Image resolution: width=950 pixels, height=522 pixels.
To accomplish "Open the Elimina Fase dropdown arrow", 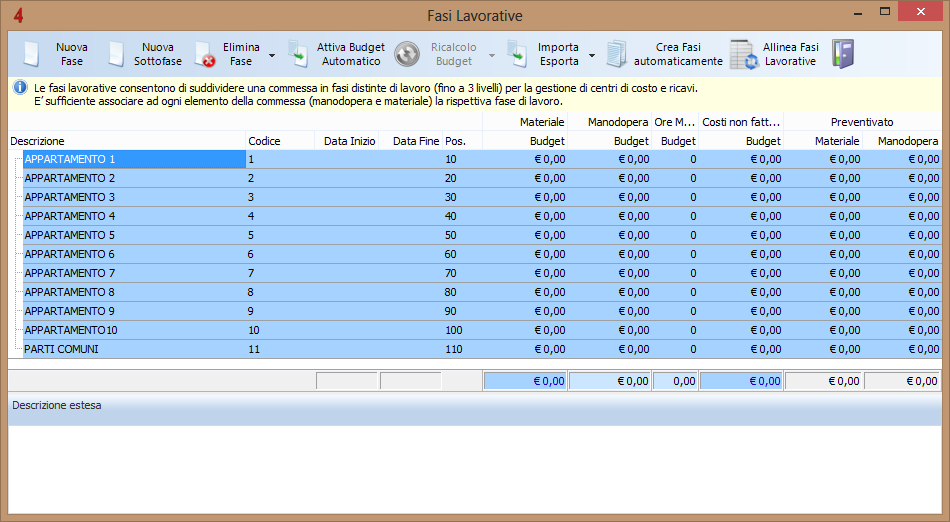I will pos(272,55).
